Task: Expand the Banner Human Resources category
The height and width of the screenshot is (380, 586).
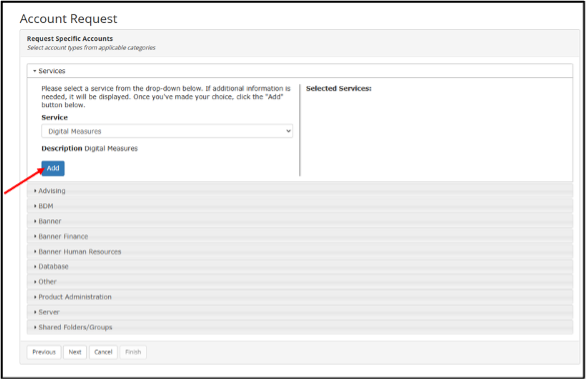Action: tap(300, 251)
